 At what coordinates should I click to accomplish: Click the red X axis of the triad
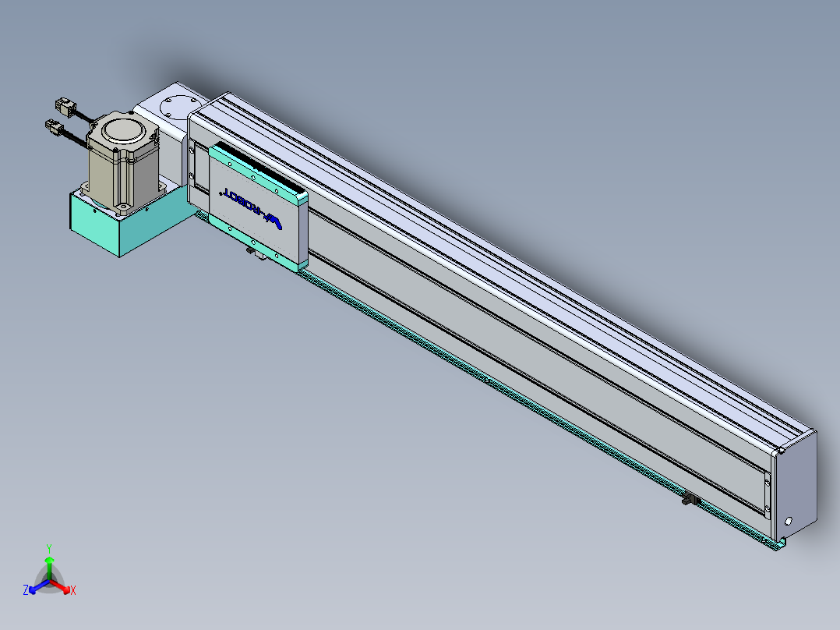61,586
